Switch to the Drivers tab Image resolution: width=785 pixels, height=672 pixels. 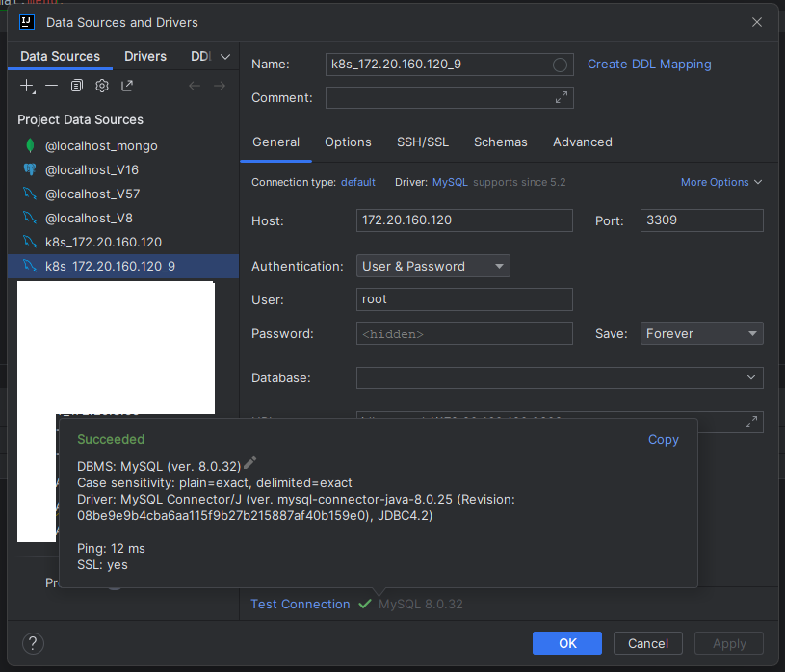point(145,56)
